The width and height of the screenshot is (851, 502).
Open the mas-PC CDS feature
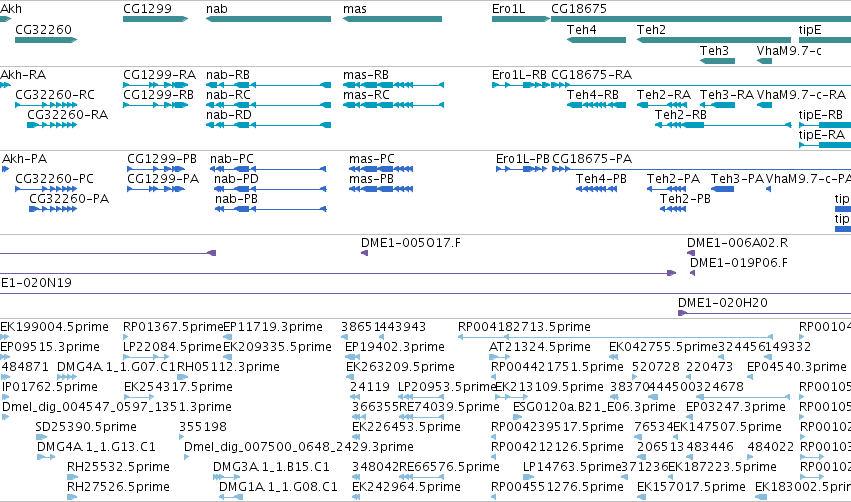tap(381, 169)
